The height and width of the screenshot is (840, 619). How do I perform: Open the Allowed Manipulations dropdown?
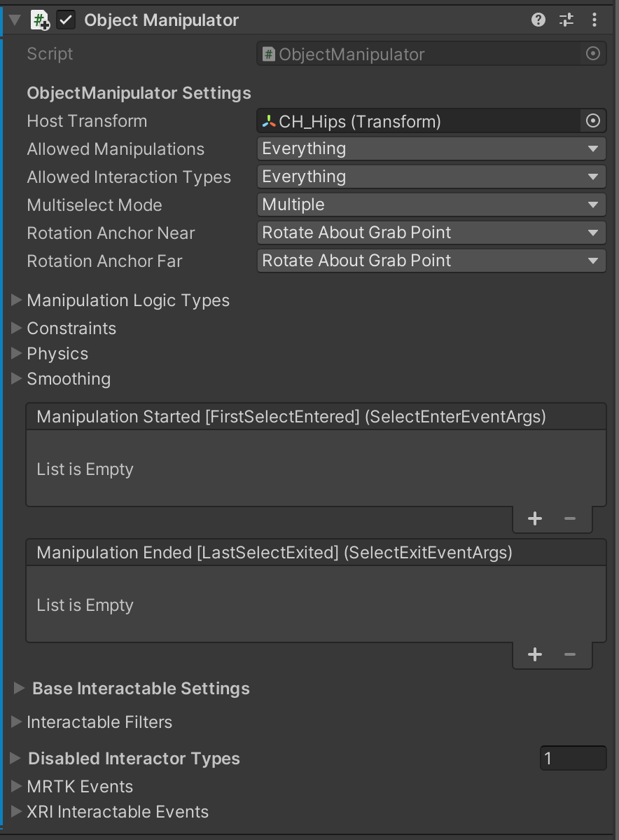click(431, 149)
